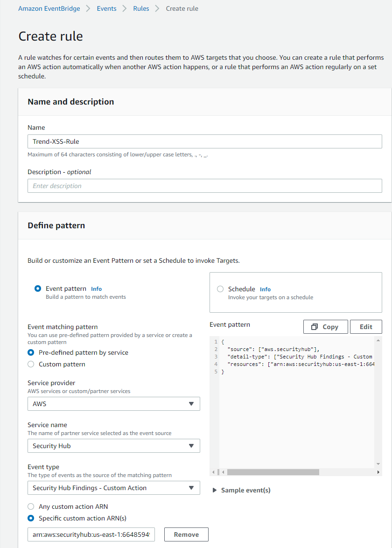This screenshot has height=548, width=392.
Task: Click right arrow of event pattern scrollbar
Action: tap(378, 472)
